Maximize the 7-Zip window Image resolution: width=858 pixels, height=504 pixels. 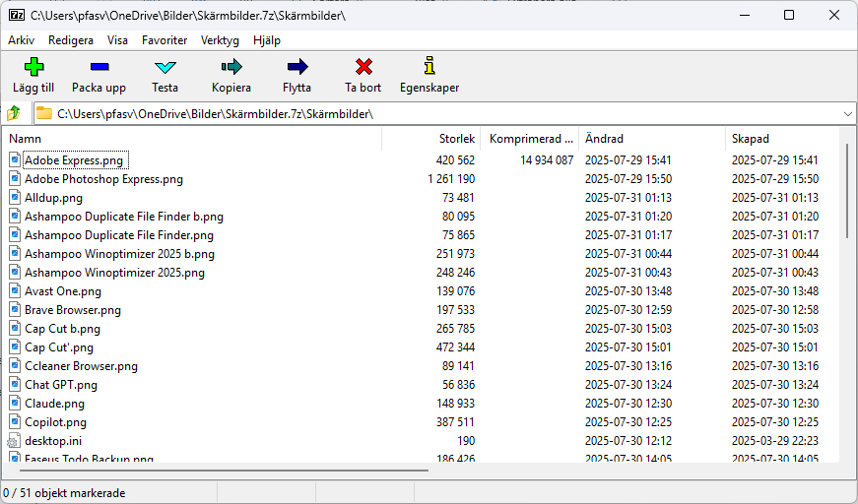click(788, 15)
